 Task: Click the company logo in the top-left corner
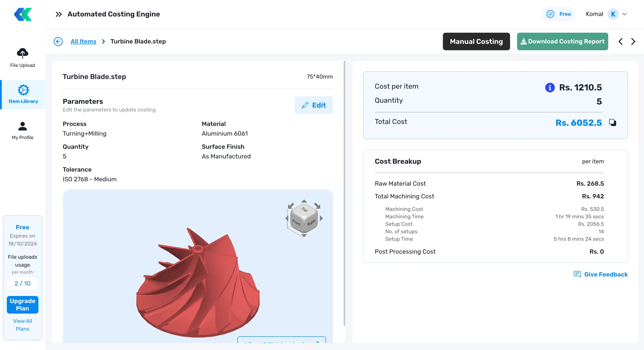pos(22,14)
